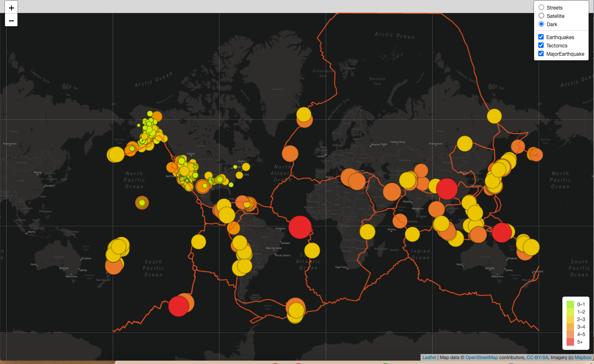The width and height of the screenshot is (594, 364).
Task: Open the CC-BY-SA license link
Action: (537, 357)
